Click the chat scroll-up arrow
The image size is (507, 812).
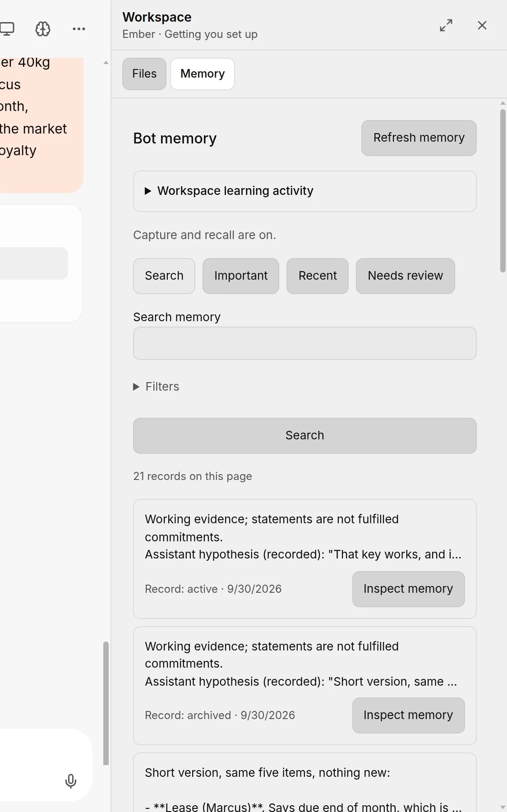[x=106, y=63]
